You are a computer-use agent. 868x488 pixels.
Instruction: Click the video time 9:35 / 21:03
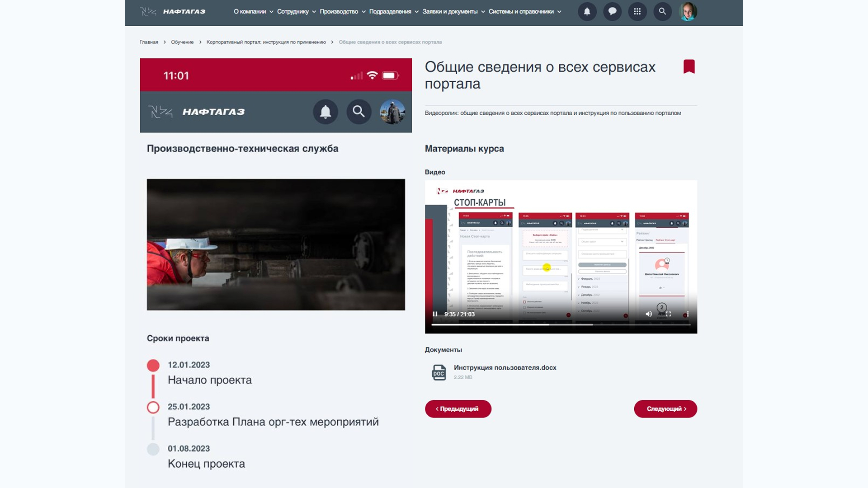tap(459, 314)
